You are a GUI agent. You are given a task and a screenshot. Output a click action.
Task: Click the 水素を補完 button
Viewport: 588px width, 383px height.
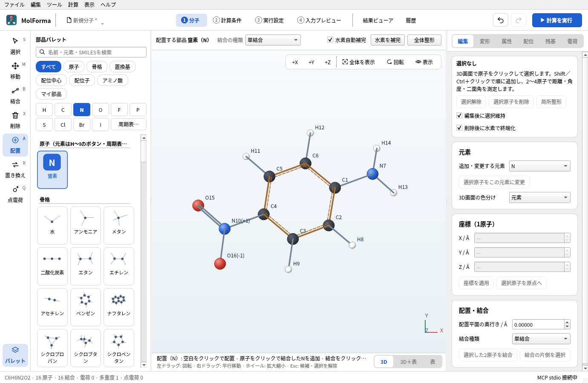(388, 40)
